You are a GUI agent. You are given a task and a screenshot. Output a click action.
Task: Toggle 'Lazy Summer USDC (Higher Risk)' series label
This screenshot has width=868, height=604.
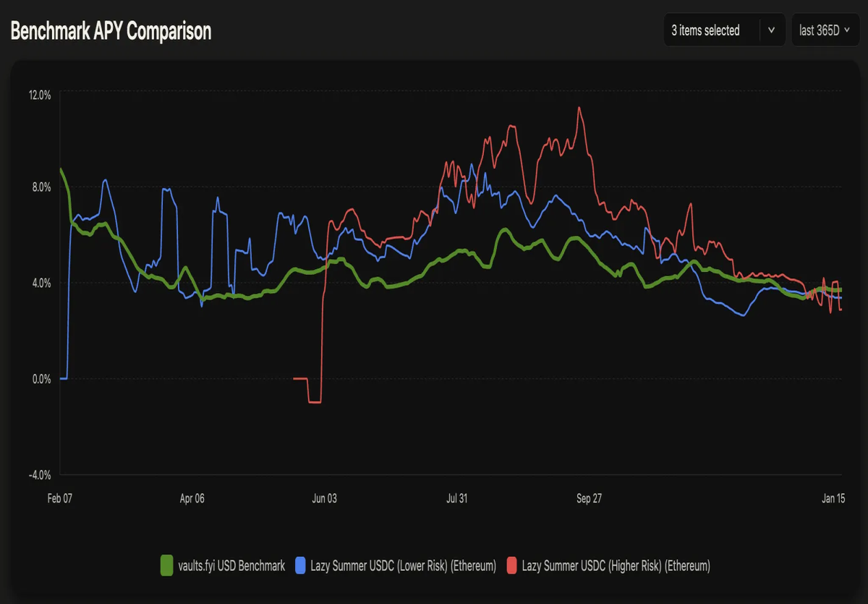(x=616, y=566)
